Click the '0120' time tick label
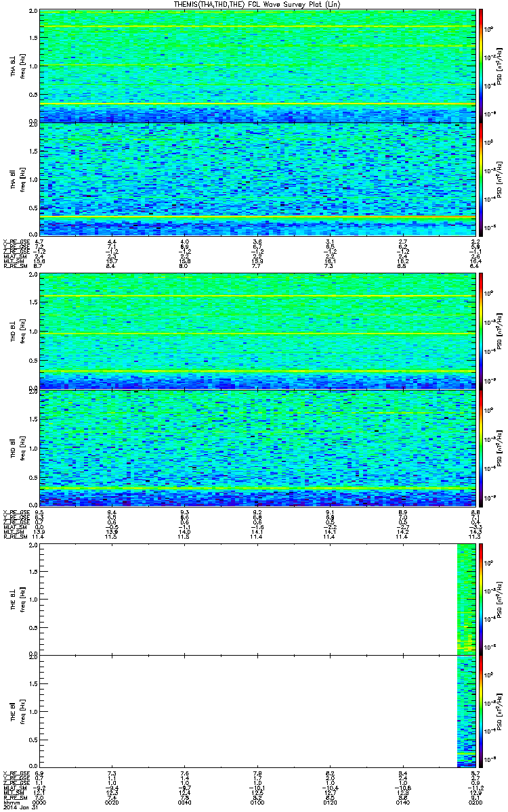 coord(329,803)
